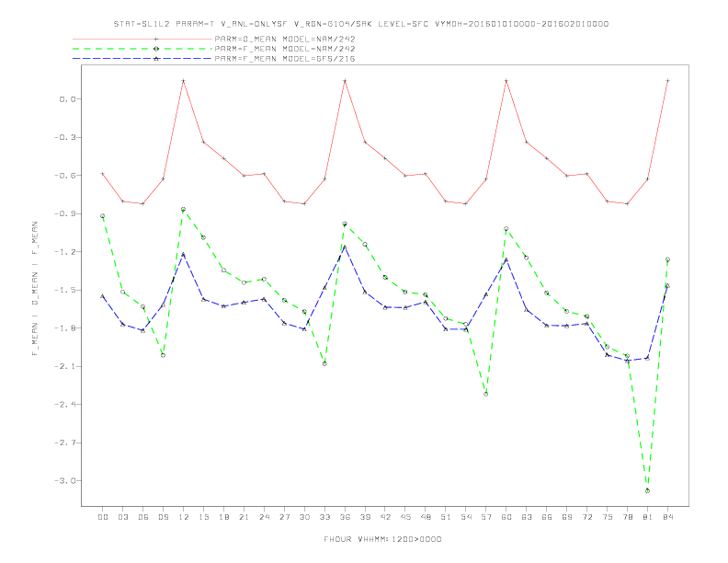Screen dimensions: 728x563
Task: Click x-axis tick label 24
Action: 264,517
